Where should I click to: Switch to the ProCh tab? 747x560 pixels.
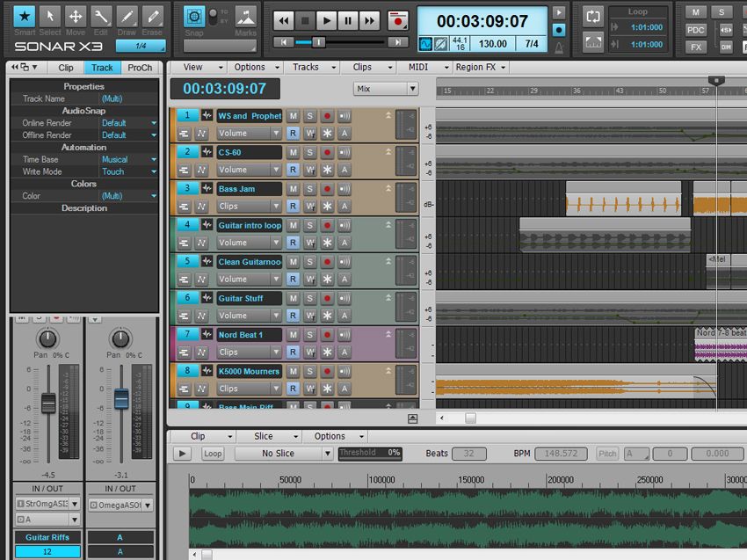pos(140,68)
